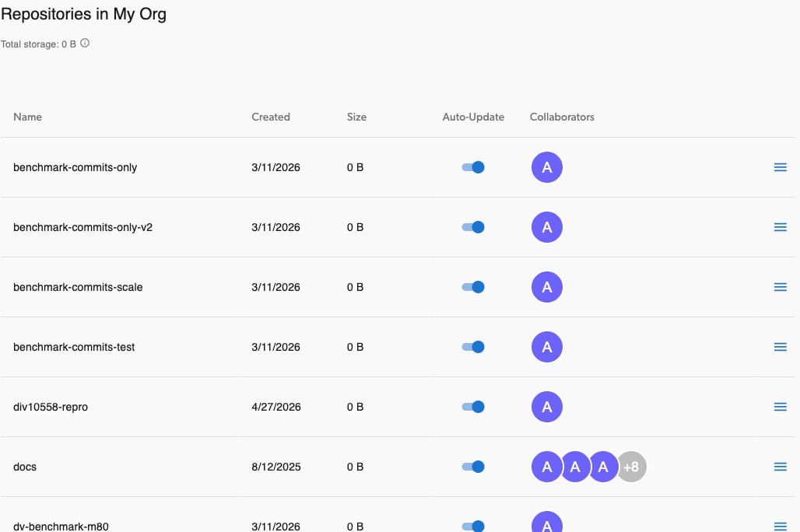Open the benchmark-commits-test repository
Viewport: 800px width, 532px height.
tap(74, 347)
